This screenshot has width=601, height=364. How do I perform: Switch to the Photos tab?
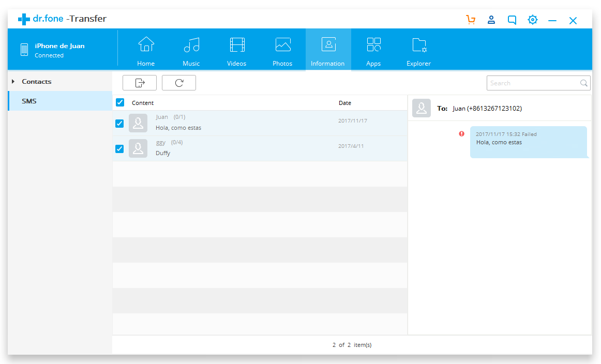coord(282,51)
